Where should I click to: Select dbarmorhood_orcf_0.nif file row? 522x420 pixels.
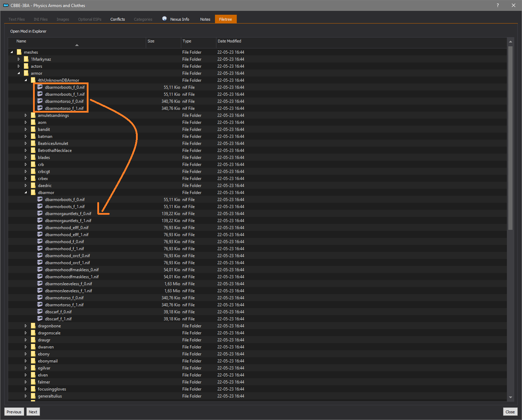tap(257, 255)
